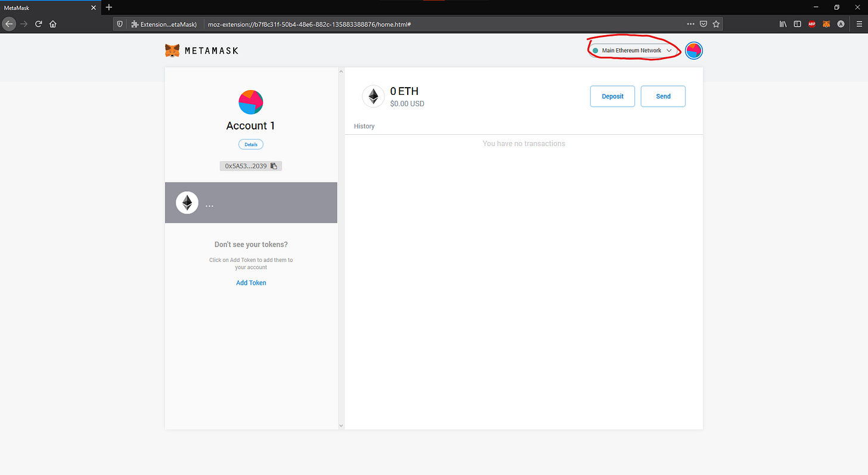Screen dimensions: 868x475
Task: Save the page to Pocket
Action: click(x=703, y=24)
